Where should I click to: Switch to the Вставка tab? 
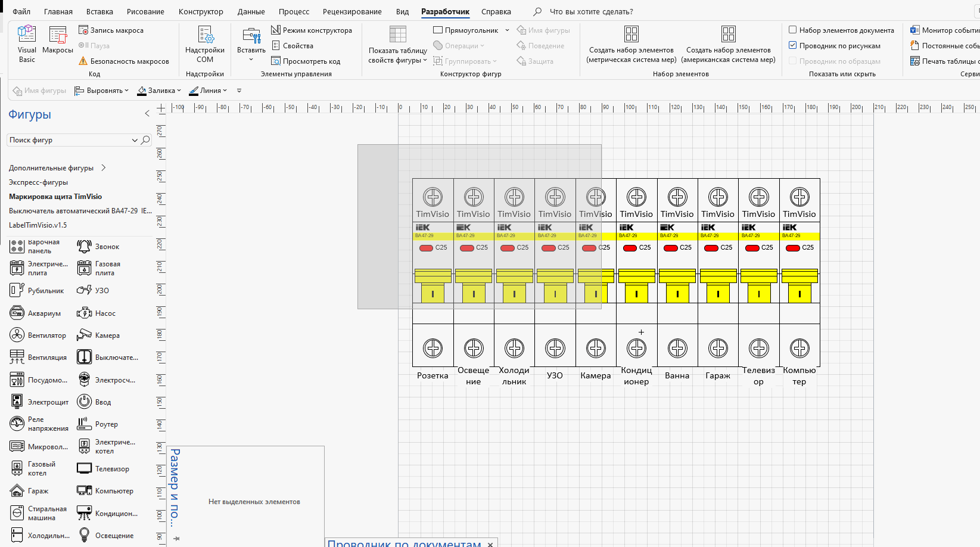99,11
